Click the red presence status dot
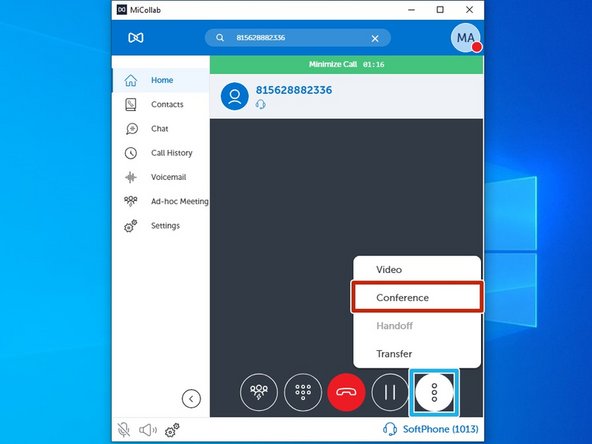 tap(477, 47)
